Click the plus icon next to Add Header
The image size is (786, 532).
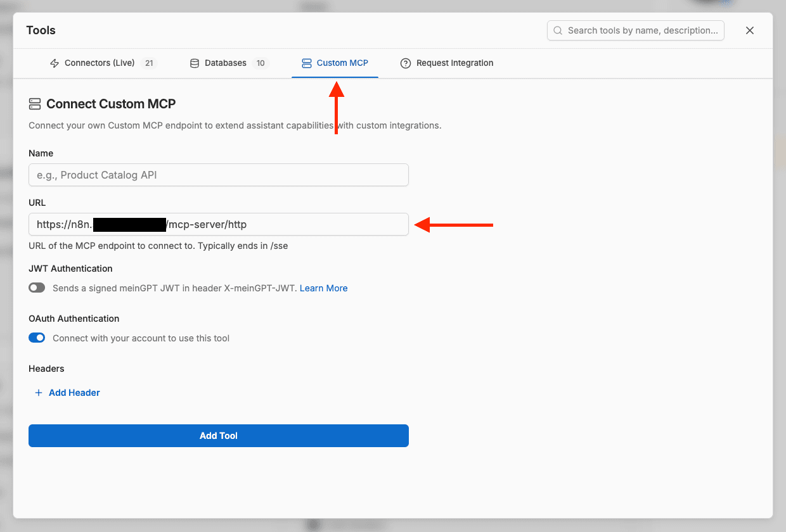coord(38,393)
